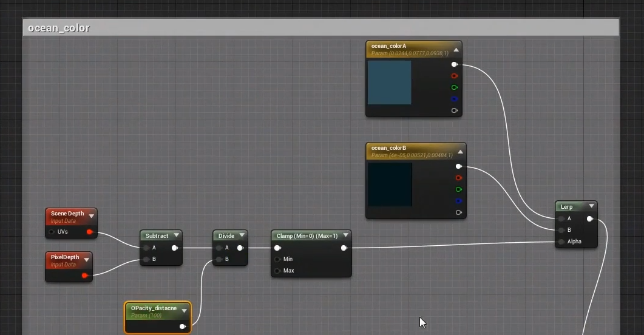Image resolution: width=644 pixels, height=335 pixels.
Task: Click ocean_colorB green channel output pin
Action: pyautogui.click(x=459, y=189)
